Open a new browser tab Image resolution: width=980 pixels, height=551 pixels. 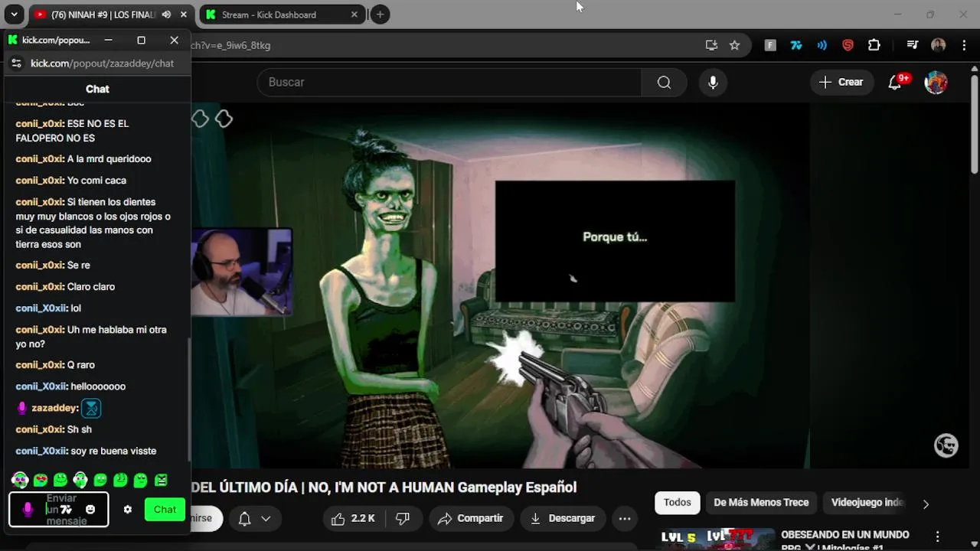point(380,15)
